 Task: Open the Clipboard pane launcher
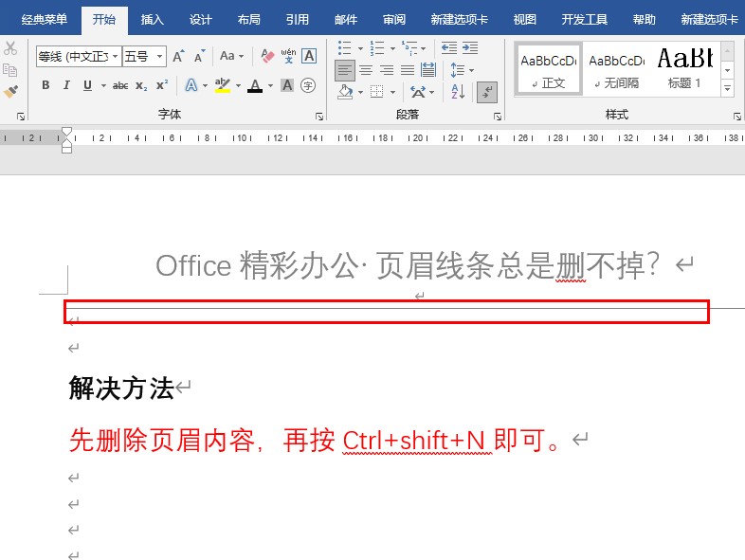pyautogui.click(x=21, y=116)
